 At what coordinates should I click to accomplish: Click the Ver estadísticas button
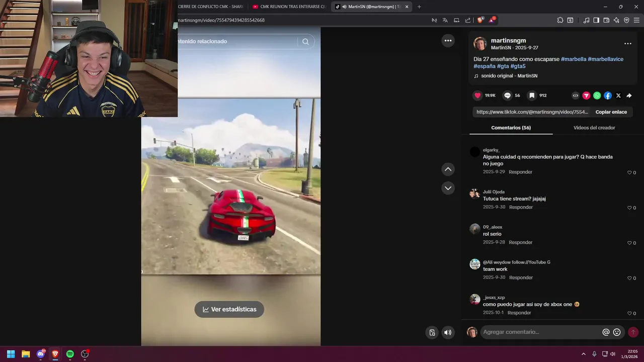tap(229, 309)
